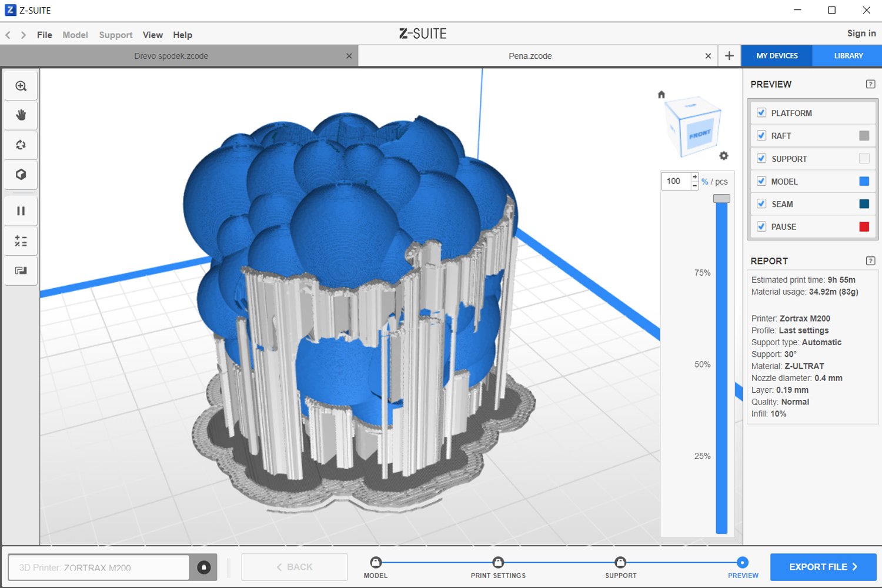This screenshot has height=588, width=882.
Task: Click the Print Settings step icon
Action: coord(498,562)
